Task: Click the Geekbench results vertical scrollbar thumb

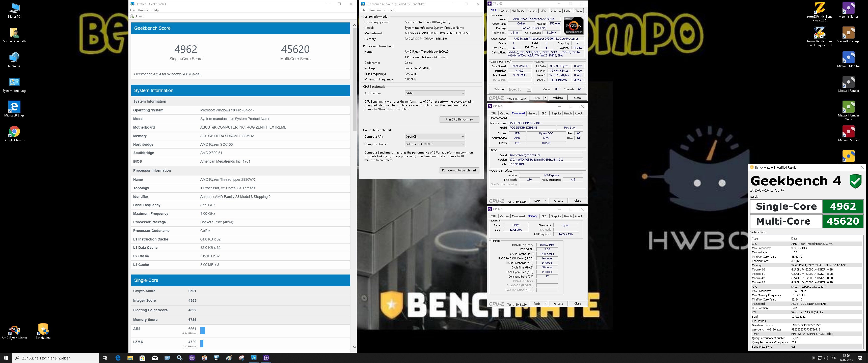Action: (x=354, y=80)
